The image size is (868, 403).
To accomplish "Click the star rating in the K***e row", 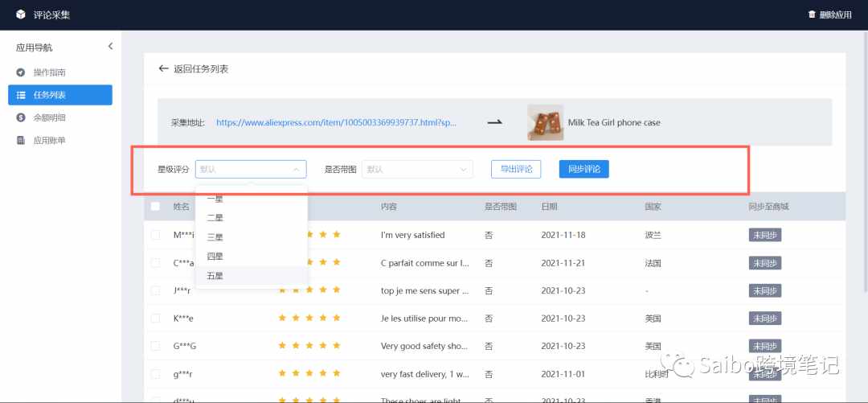I will (x=309, y=319).
